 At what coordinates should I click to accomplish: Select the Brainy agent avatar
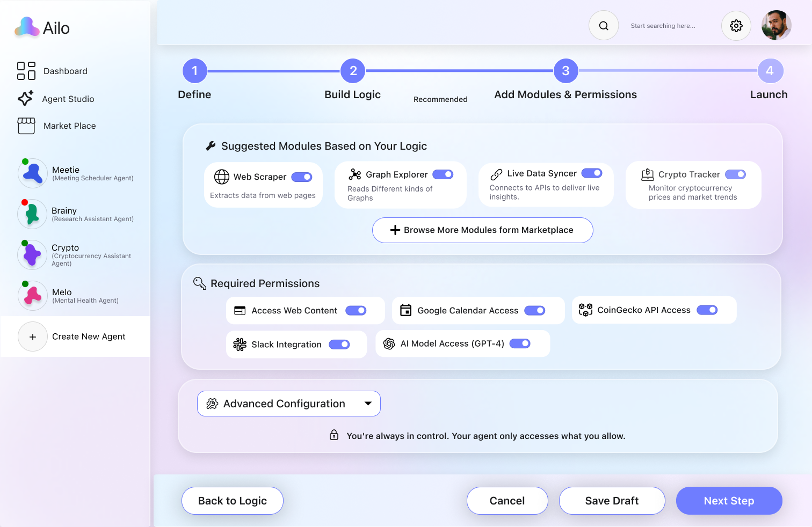click(32, 214)
